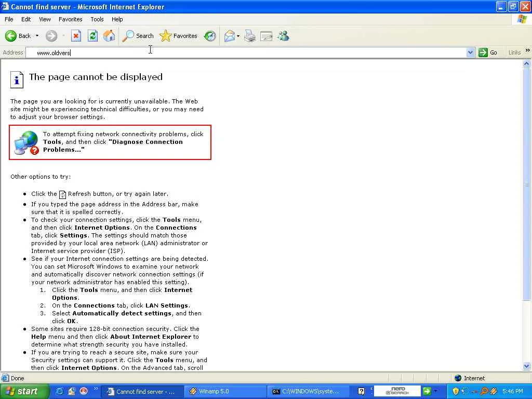Expand the Address bar dropdown list
Viewport: 532px width, 399px height.
[470, 52]
